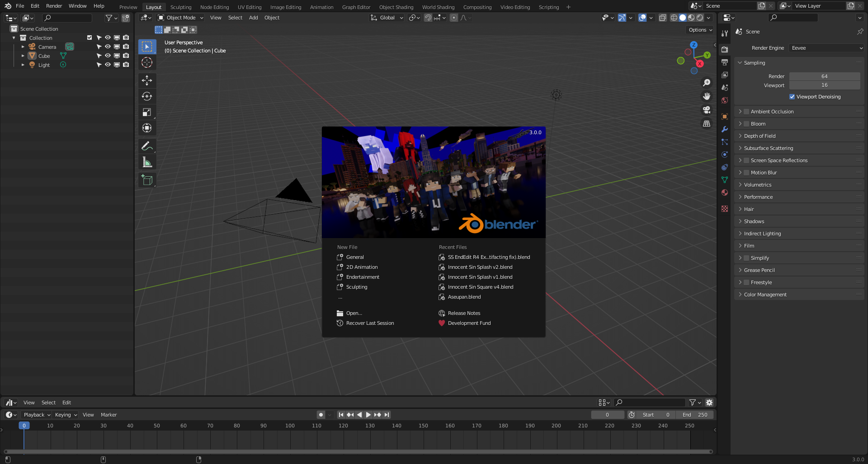
Task: Click the pan view hand icon
Action: (707, 96)
